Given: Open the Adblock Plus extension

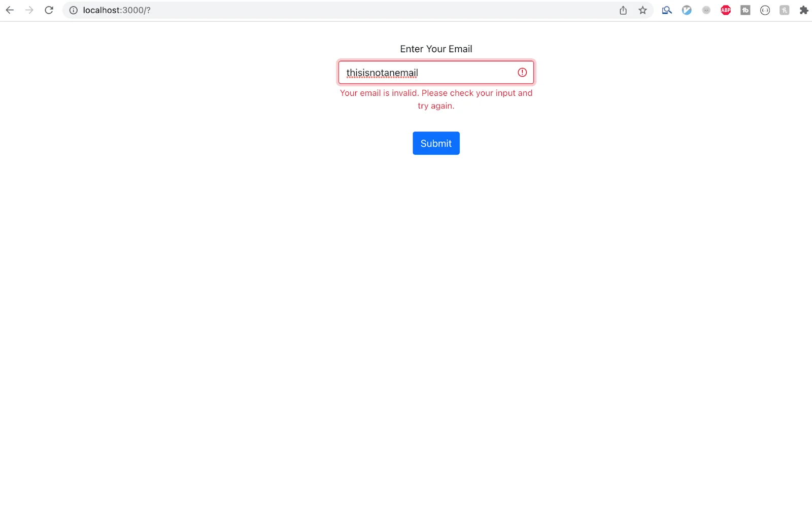Looking at the screenshot, I should (x=725, y=10).
